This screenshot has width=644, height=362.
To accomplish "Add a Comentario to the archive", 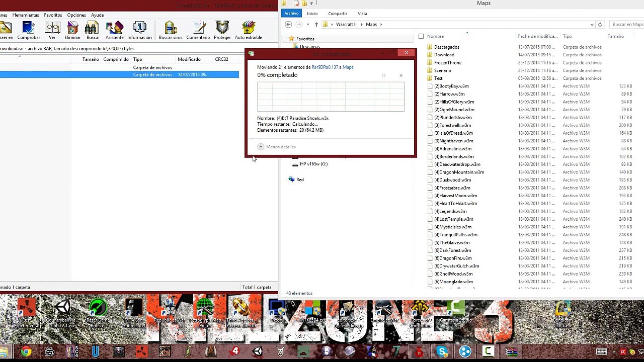I will click(x=198, y=30).
